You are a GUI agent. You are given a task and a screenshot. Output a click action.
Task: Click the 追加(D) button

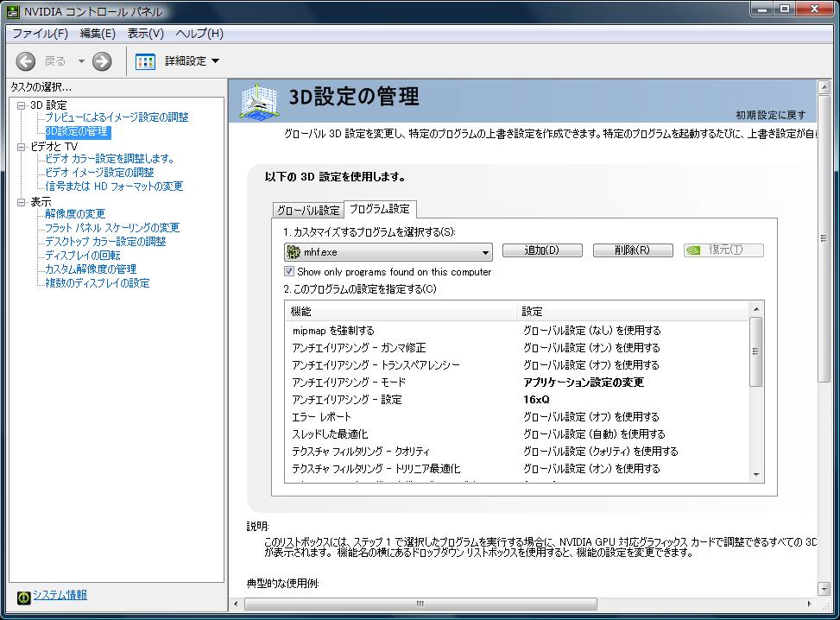(x=542, y=250)
